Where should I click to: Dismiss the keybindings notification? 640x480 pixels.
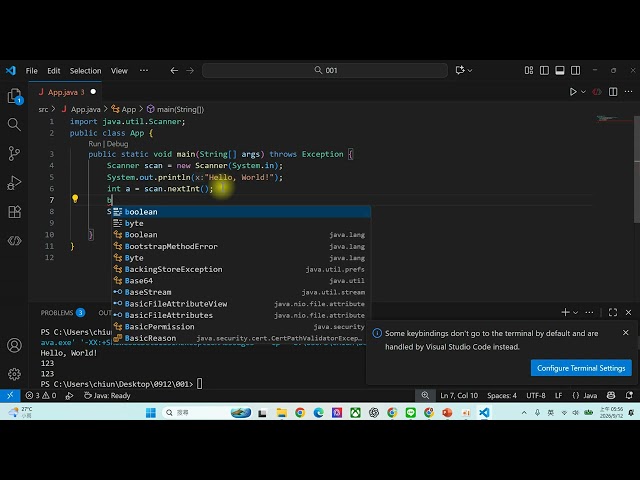tap(626, 333)
